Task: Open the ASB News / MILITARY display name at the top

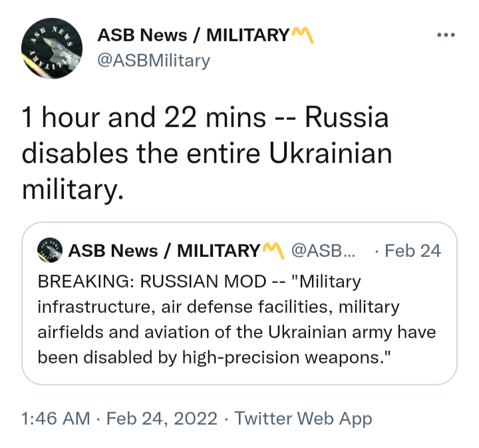Action: point(193,35)
